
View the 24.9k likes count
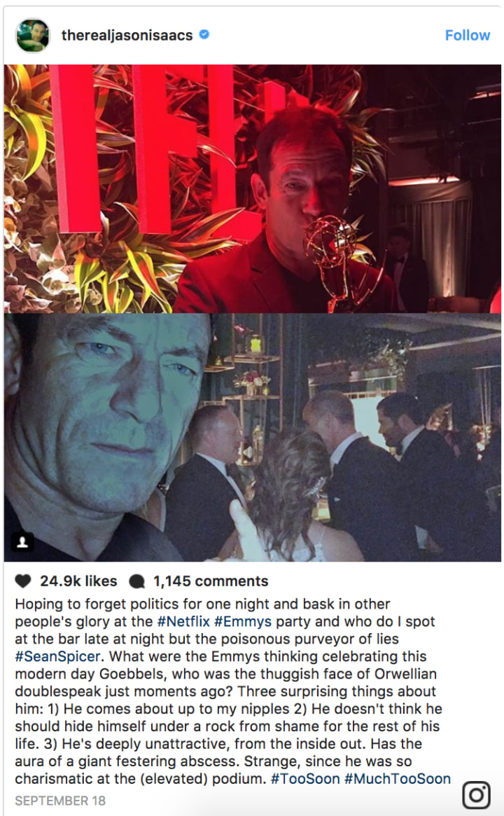coord(78,581)
